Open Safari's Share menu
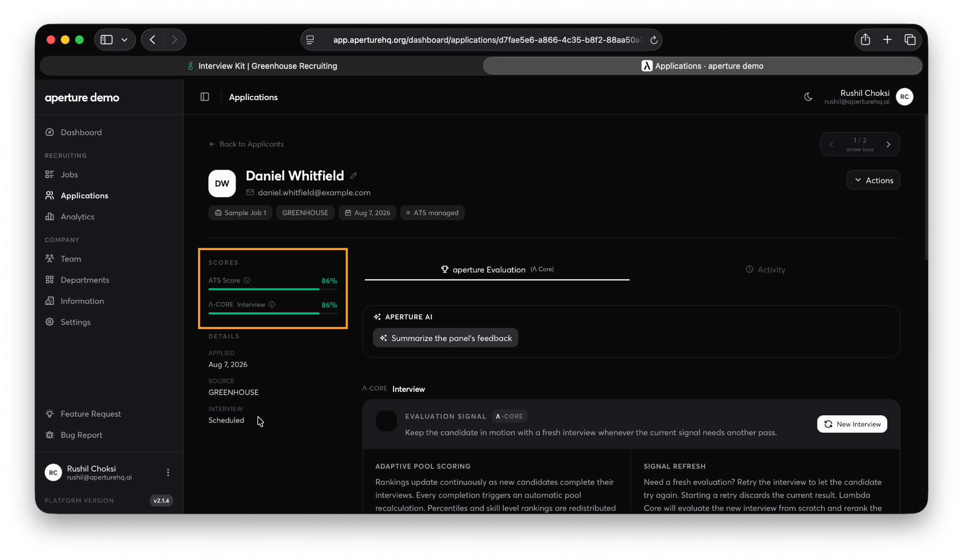The width and height of the screenshot is (963, 560). [866, 39]
